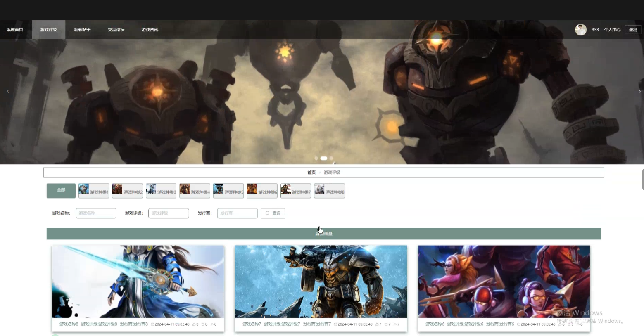Viewport: 644px width, 336px height.
Task: Click 发行商:发行商7 text
Action: 317,324
